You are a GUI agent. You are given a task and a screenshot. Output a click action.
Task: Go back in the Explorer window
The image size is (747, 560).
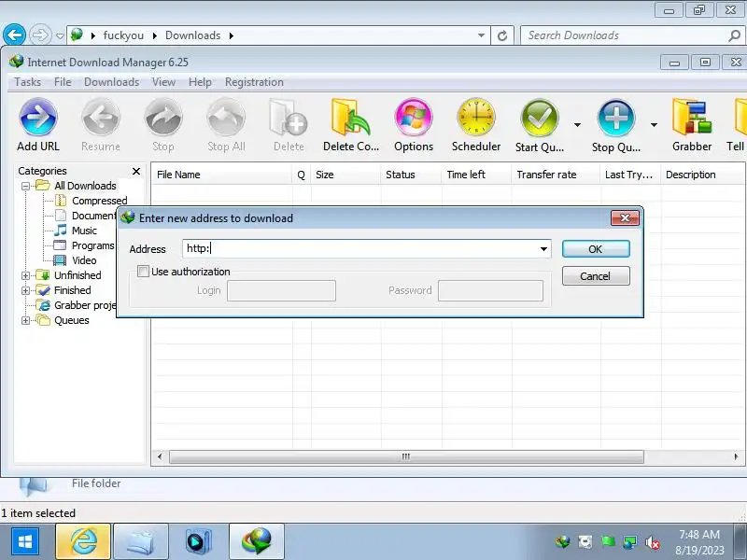pos(14,35)
